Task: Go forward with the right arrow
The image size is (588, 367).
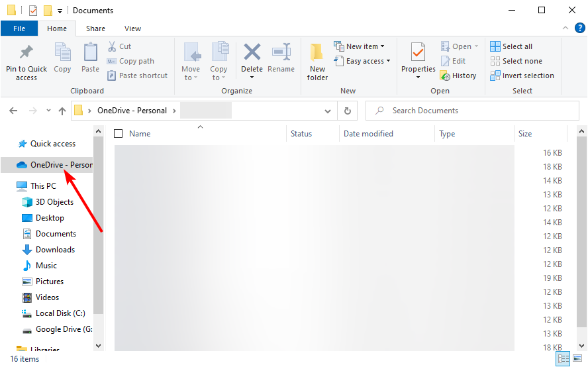Action: click(33, 111)
